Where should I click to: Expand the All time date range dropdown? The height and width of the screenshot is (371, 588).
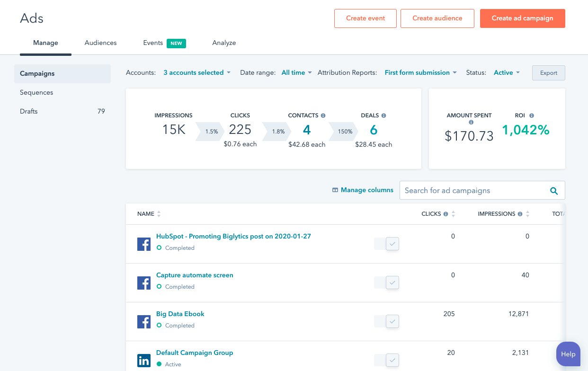tap(296, 72)
